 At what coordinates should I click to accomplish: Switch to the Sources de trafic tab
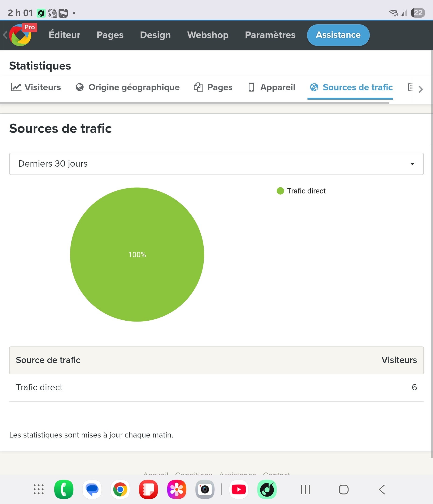(351, 87)
